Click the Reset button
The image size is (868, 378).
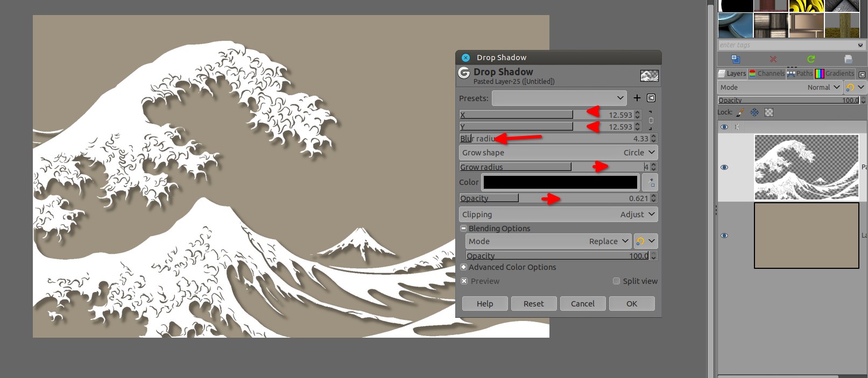[534, 304]
